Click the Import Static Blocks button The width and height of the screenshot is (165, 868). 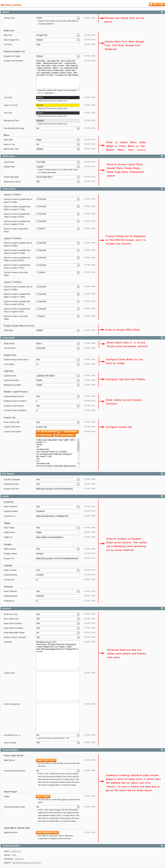tap(46, 760)
